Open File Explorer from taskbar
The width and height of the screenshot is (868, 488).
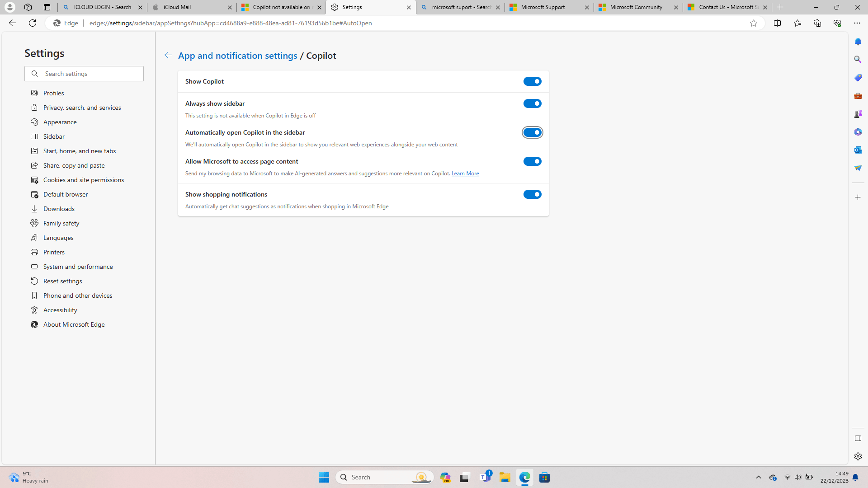[x=505, y=477]
